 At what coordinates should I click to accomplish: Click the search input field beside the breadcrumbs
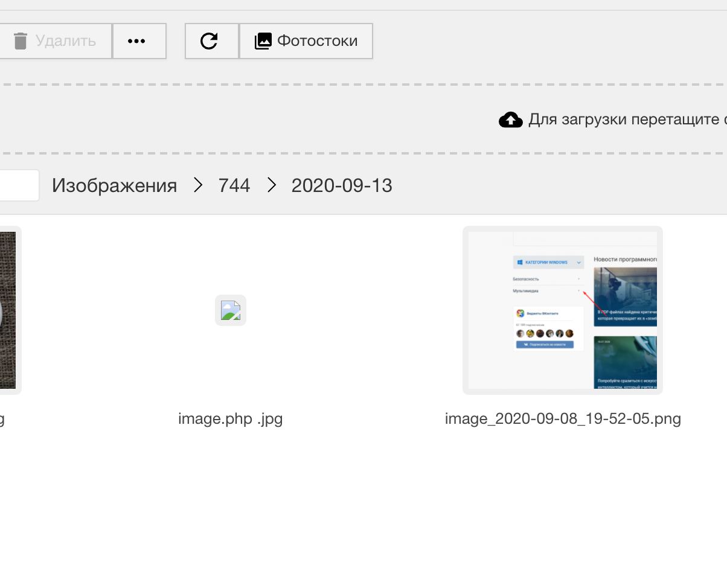pos(19,185)
